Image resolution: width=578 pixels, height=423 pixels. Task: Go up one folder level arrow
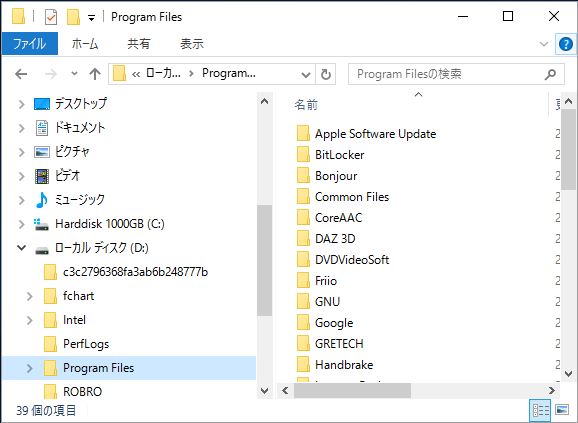pos(95,74)
